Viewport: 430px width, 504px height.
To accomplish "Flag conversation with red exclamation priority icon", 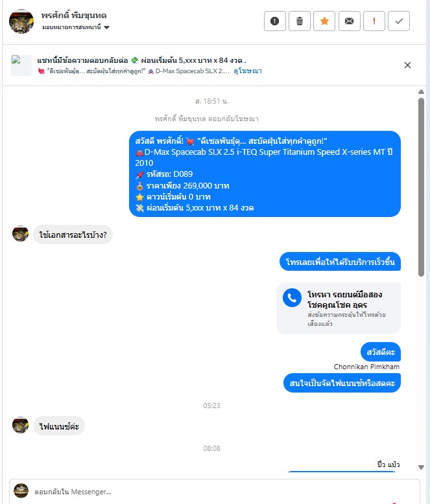I will (x=374, y=21).
